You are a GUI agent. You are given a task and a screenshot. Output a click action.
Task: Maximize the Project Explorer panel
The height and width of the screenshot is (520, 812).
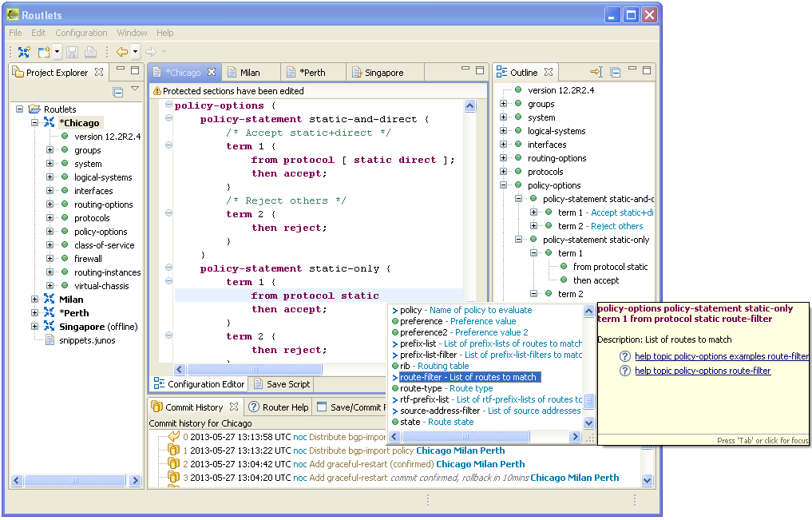click(134, 70)
